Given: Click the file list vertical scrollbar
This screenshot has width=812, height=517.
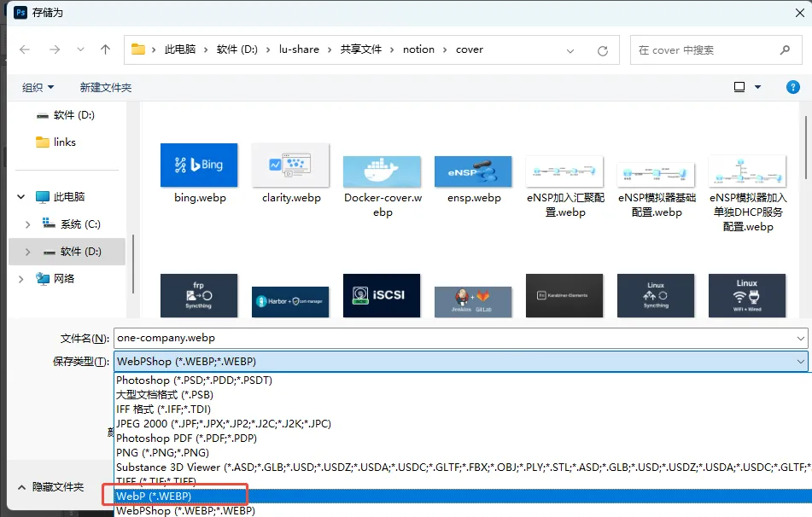Looking at the screenshot, I should pos(806,148).
